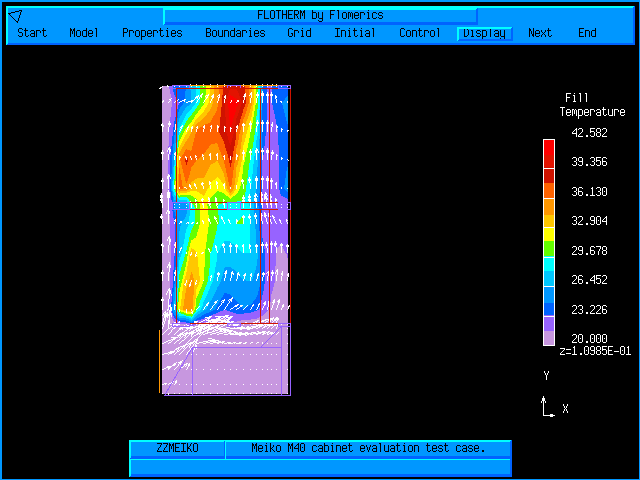This screenshot has width=640, height=480.
Task: Click the Next menu item
Action: (540, 33)
